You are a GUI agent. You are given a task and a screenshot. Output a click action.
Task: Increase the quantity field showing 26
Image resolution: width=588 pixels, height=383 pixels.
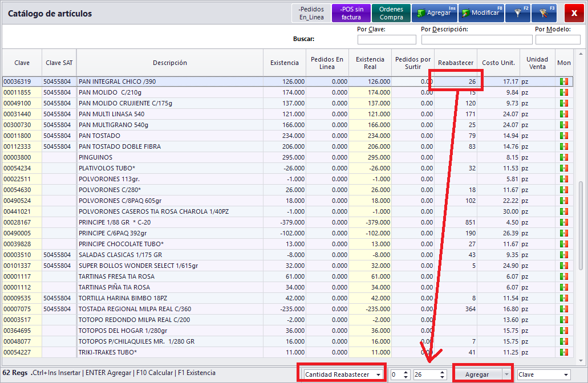441,372
